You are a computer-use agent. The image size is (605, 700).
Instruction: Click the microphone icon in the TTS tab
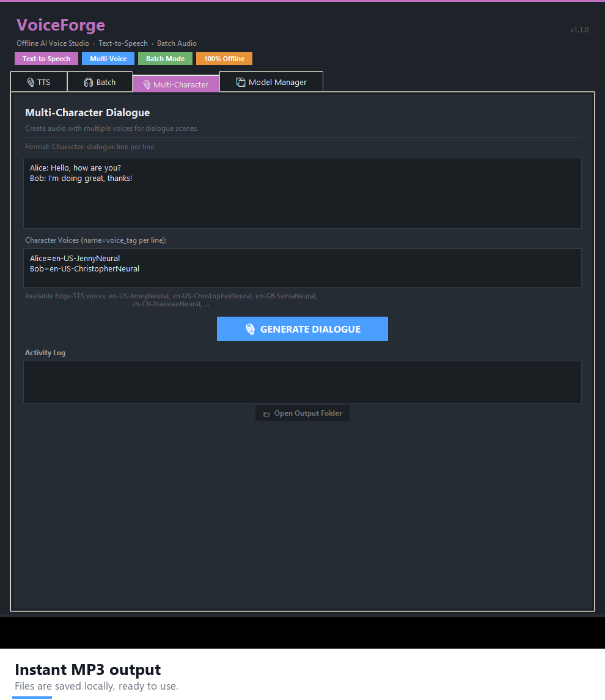31,82
